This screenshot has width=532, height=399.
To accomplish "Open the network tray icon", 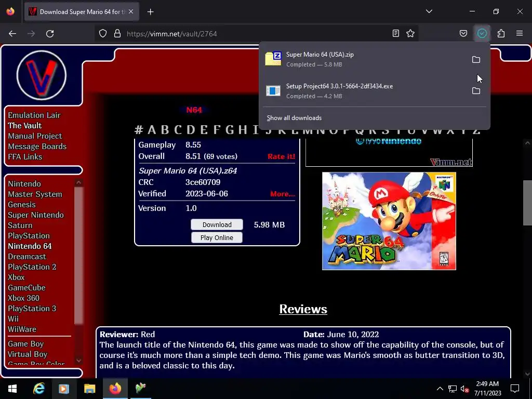I will [x=453, y=389].
